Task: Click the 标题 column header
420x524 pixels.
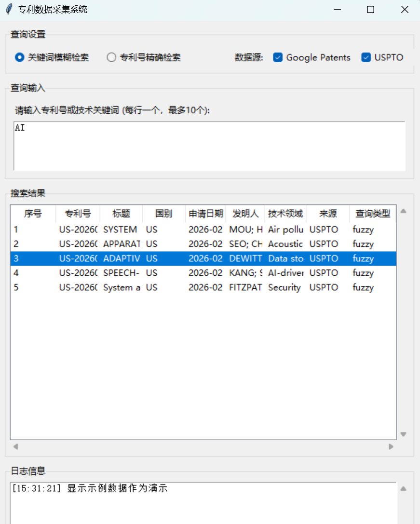Action: (x=121, y=214)
